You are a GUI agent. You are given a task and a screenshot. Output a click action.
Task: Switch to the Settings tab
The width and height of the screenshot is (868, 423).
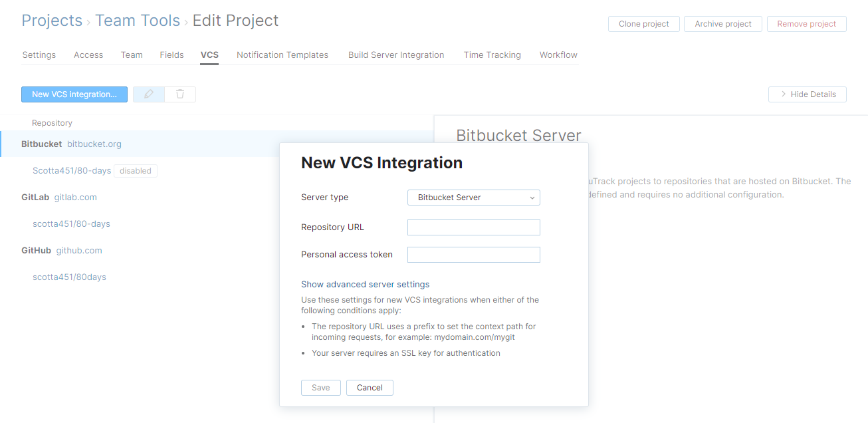[39, 55]
